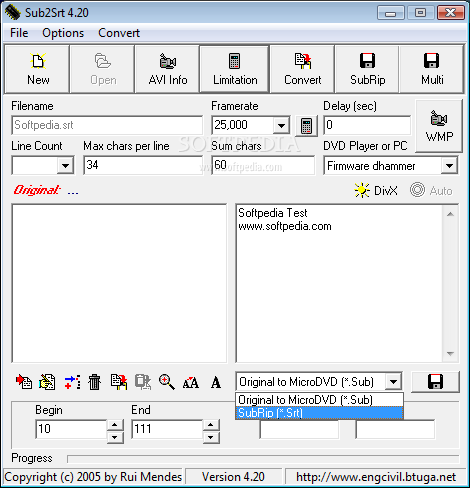Click the Max chars per line field

pos(143,165)
